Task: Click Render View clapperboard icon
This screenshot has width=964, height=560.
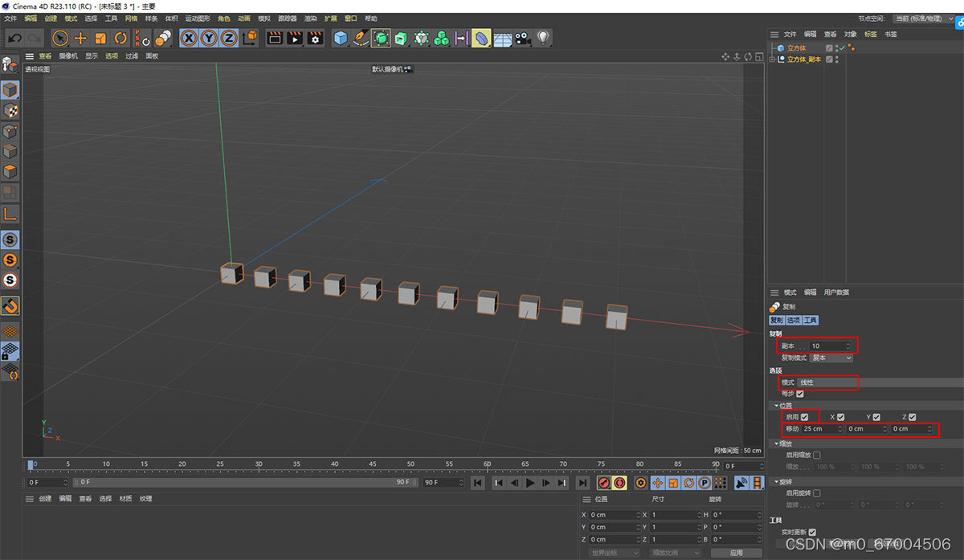Action: pos(275,38)
